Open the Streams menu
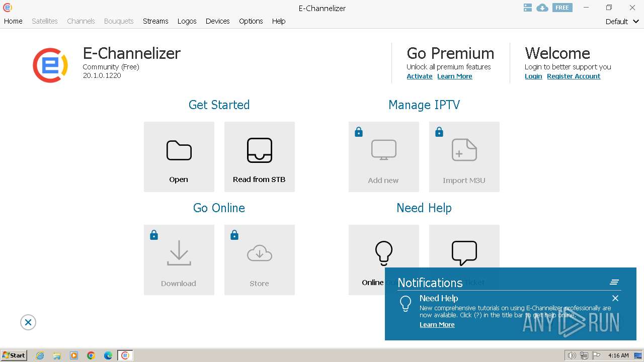The height and width of the screenshot is (362, 644). (x=155, y=21)
